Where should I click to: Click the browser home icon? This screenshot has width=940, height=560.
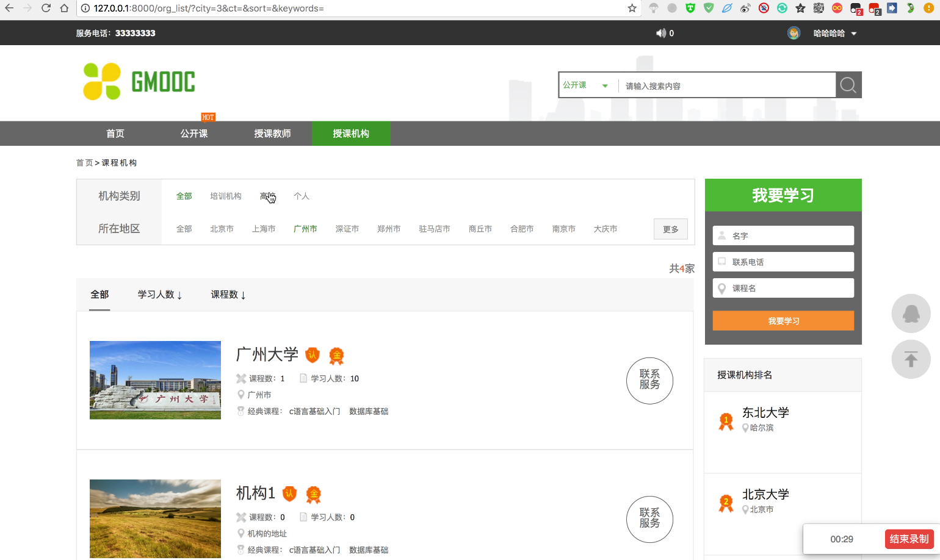[64, 9]
